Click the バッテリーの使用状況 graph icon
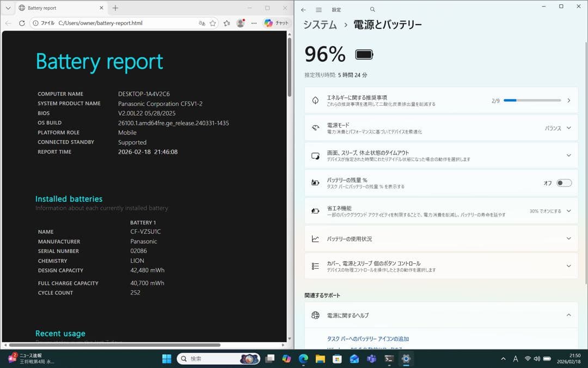The height and width of the screenshot is (368, 588). 315,238
